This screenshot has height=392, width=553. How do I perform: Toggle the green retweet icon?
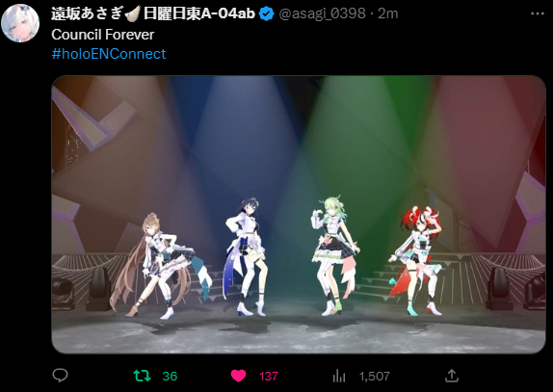click(143, 376)
